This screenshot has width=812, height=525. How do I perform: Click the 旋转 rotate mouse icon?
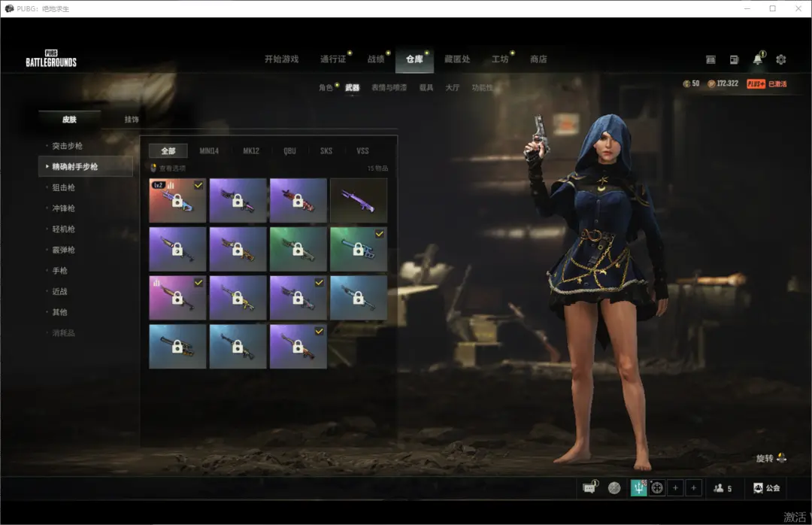pyautogui.click(x=781, y=457)
